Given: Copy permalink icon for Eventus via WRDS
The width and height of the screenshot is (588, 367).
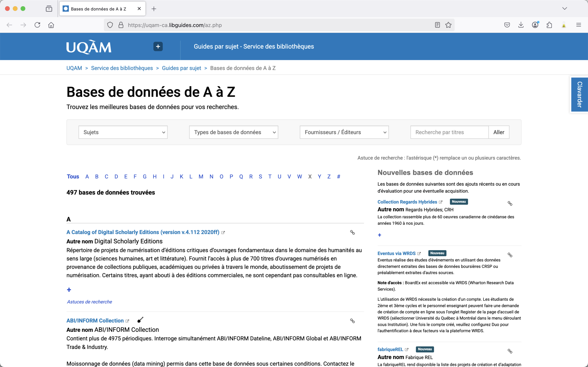Looking at the screenshot, I should click(x=510, y=255).
